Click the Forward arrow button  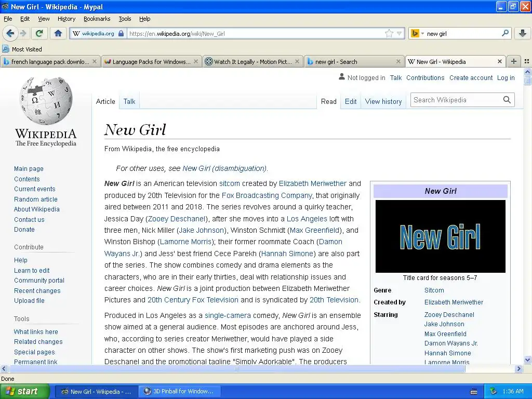(23, 33)
